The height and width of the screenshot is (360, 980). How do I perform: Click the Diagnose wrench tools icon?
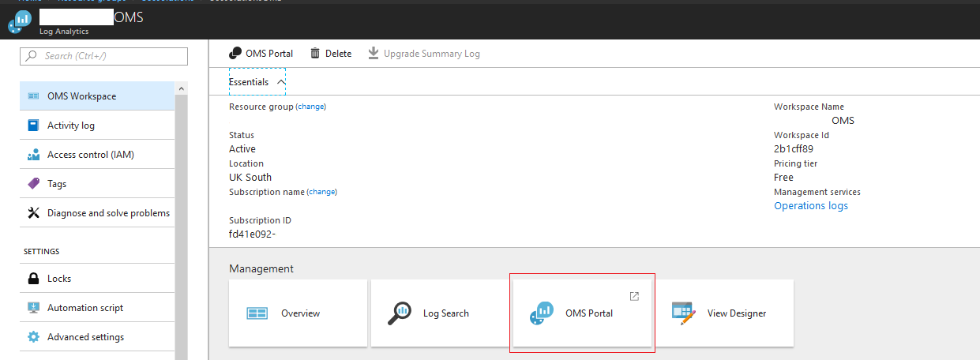[x=33, y=213]
